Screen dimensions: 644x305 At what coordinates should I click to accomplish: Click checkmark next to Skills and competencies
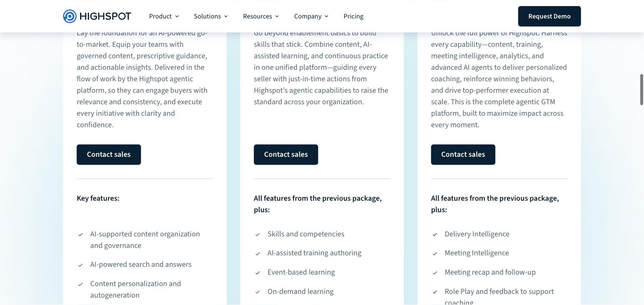point(258,235)
